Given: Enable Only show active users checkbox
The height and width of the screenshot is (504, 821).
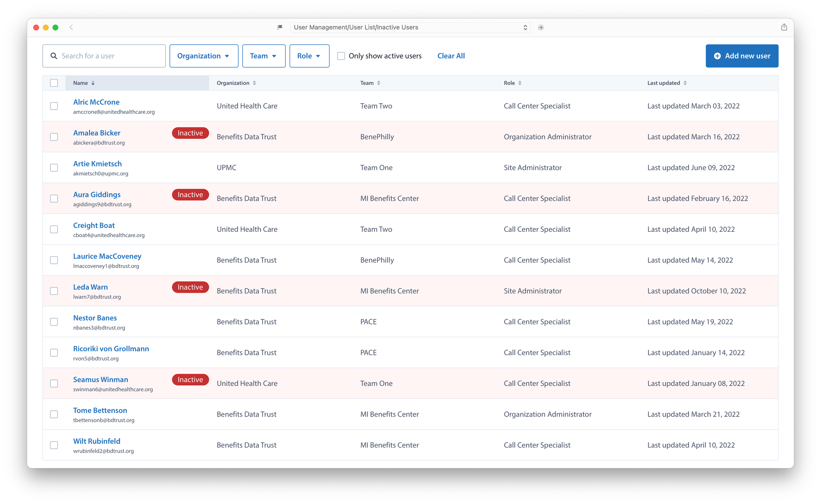Looking at the screenshot, I should coord(341,56).
